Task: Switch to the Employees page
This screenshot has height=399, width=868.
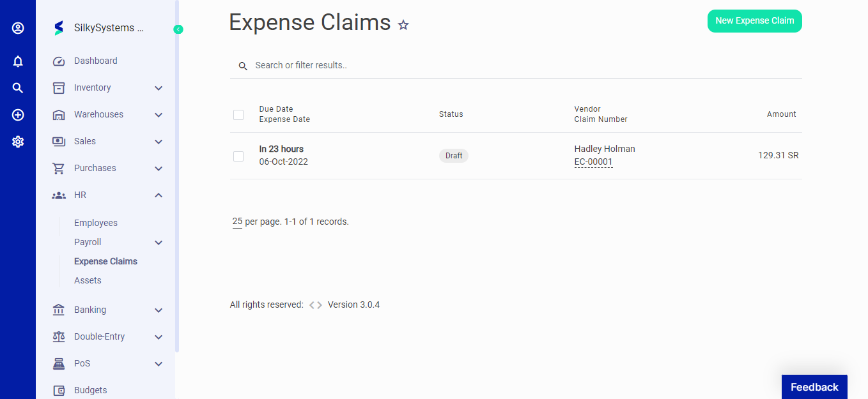Action: pos(95,223)
